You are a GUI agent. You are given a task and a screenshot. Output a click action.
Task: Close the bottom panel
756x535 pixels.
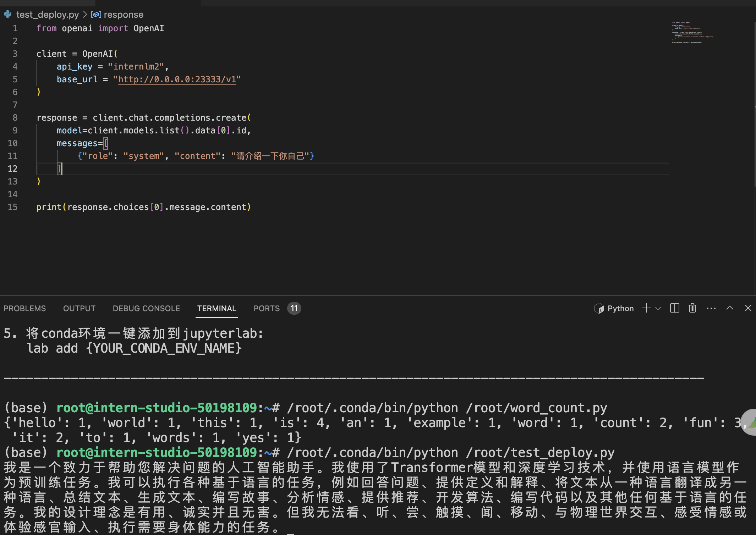[x=748, y=308]
